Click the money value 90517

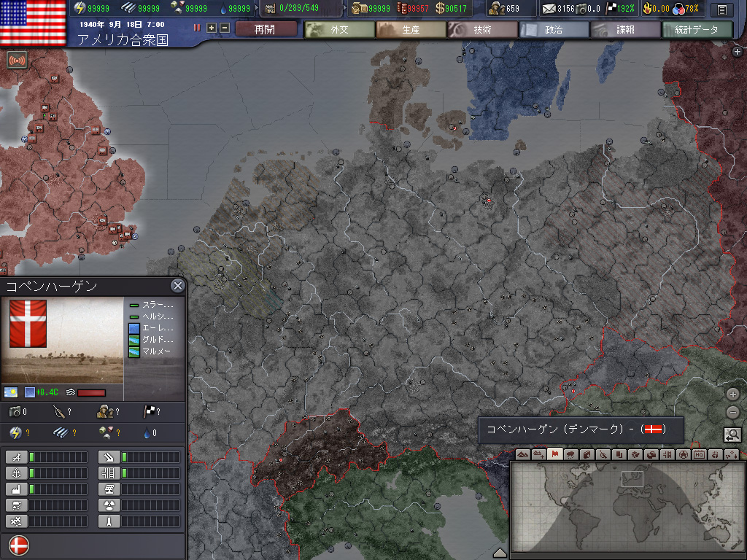pyautogui.click(x=455, y=9)
